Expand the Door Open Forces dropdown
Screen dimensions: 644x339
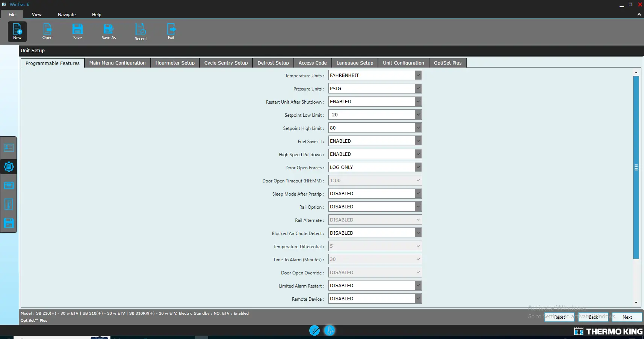[x=417, y=167]
